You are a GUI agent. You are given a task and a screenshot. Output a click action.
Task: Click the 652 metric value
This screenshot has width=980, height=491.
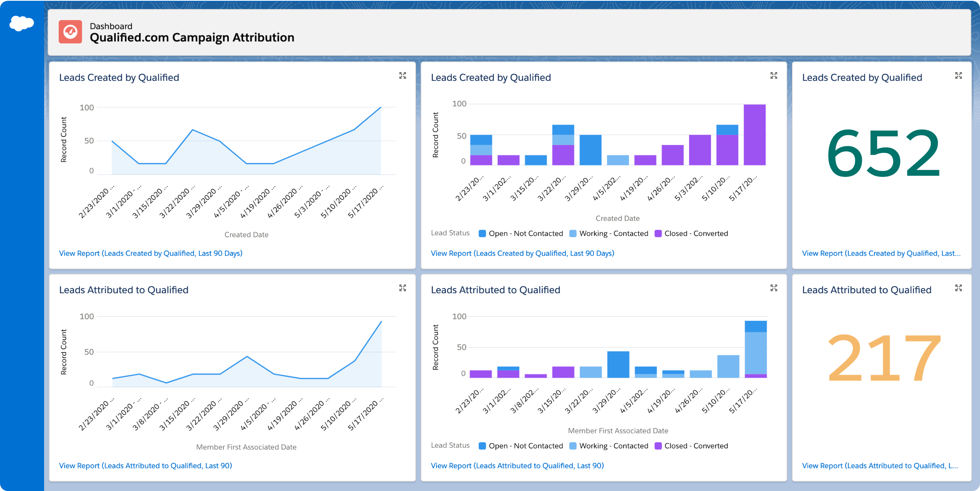click(x=883, y=153)
